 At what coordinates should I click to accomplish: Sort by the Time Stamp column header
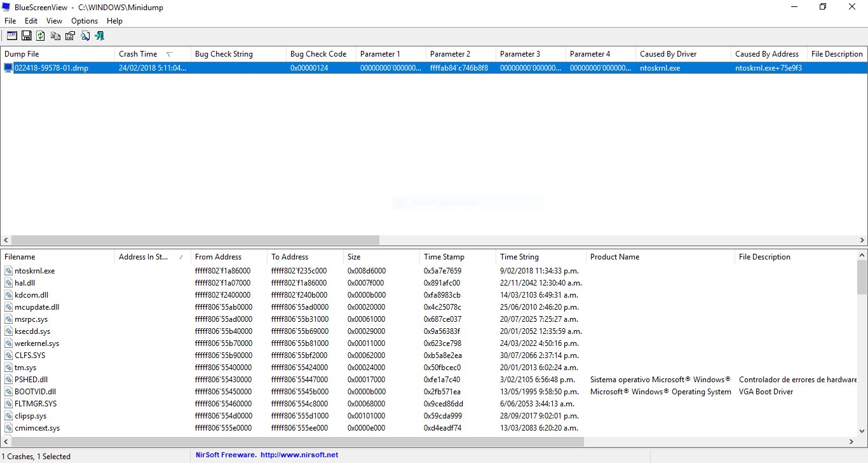point(458,257)
